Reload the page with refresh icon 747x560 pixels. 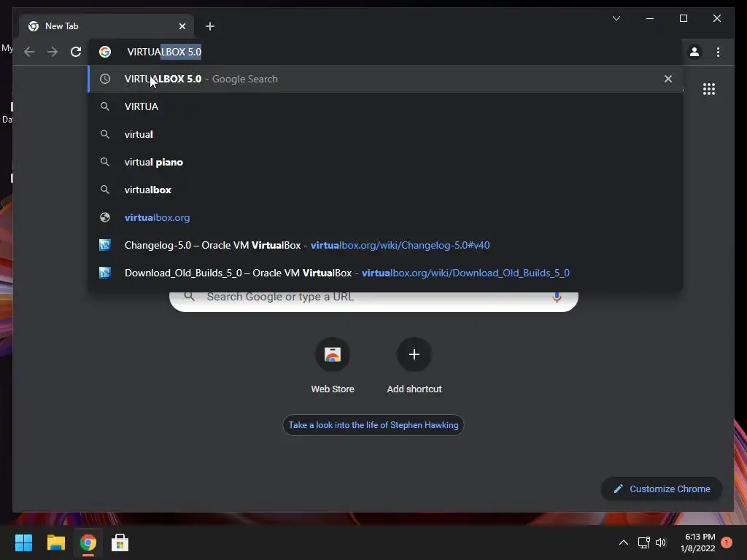(x=76, y=52)
